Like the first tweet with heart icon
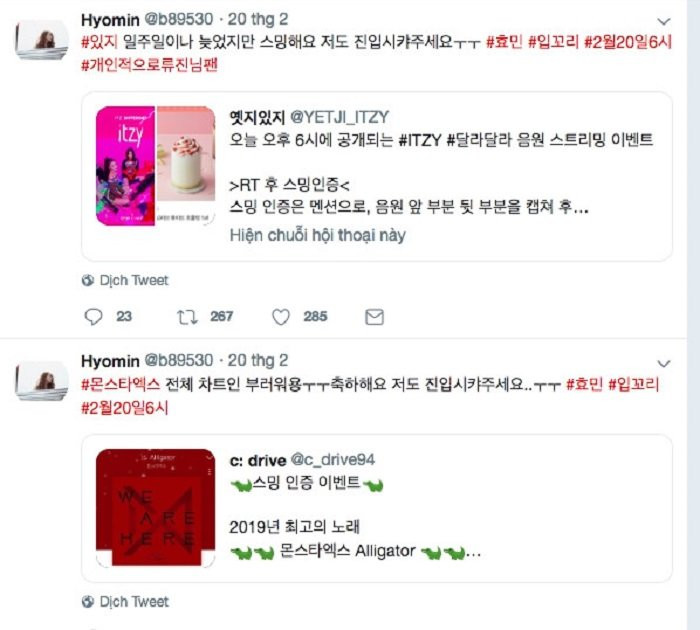The width and height of the screenshot is (700, 630). (281, 317)
